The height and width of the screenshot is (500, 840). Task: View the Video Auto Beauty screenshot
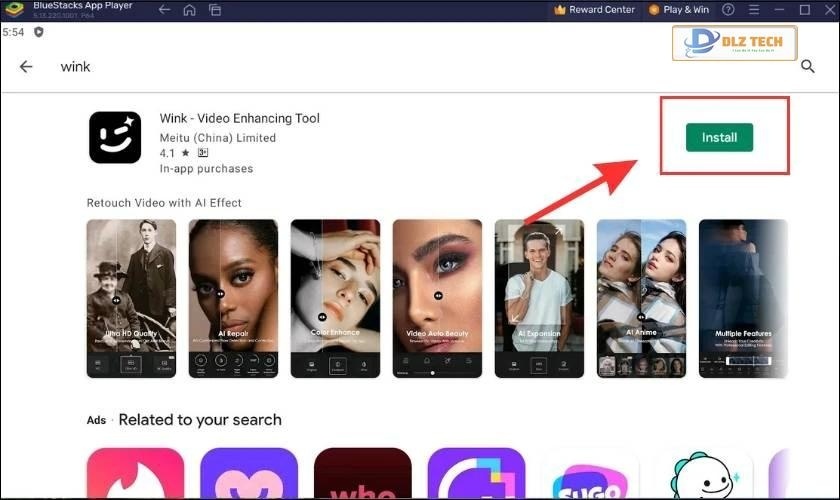pyautogui.click(x=437, y=298)
